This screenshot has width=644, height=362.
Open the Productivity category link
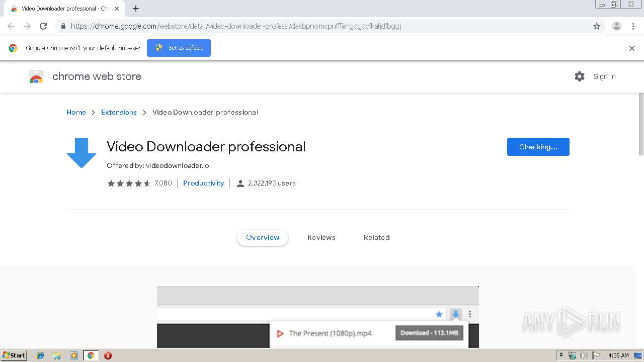point(203,183)
